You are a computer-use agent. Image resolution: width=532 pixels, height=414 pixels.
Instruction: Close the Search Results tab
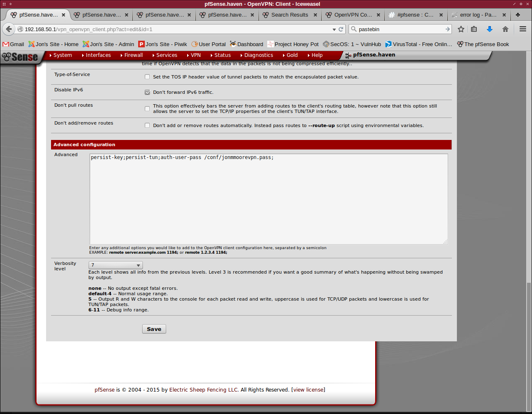(315, 15)
